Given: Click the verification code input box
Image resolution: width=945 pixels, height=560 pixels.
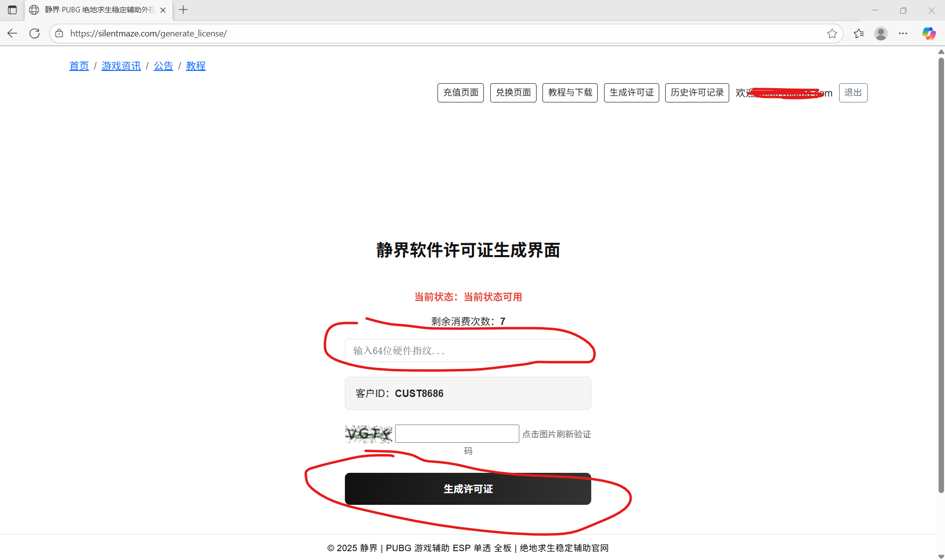Looking at the screenshot, I should [x=457, y=433].
